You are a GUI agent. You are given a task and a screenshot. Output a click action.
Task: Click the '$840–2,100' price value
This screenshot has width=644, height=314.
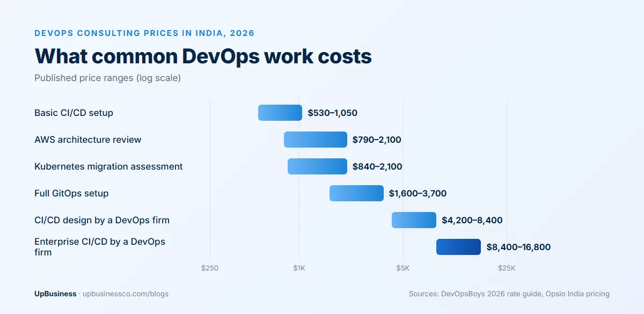(377, 166)
